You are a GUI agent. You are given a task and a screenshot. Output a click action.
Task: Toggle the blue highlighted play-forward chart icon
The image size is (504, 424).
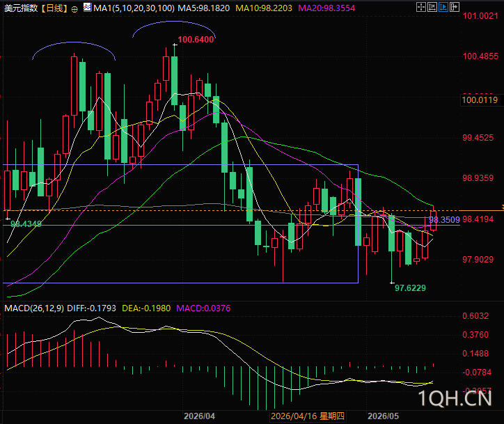click(443, 7)
